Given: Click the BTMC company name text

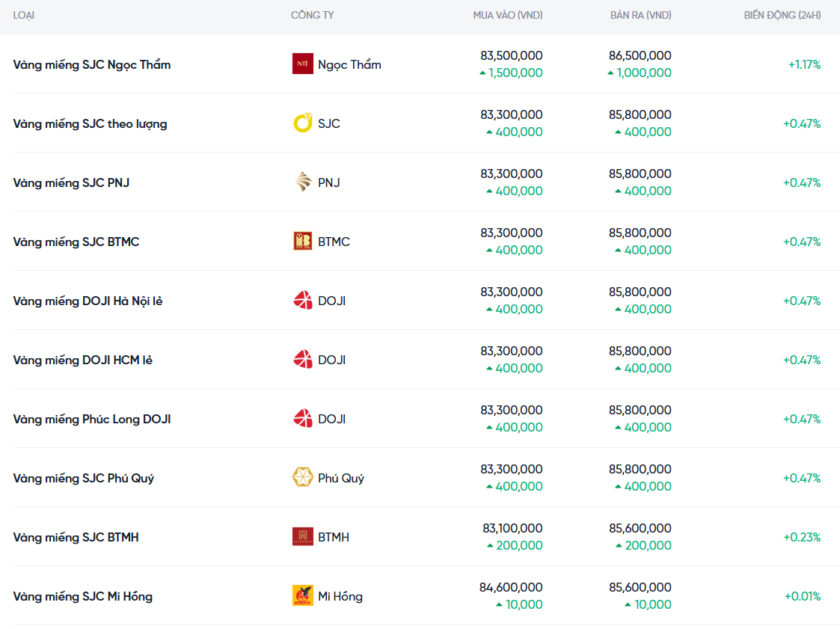Looking at the screenshot, I should pos(334,242).
